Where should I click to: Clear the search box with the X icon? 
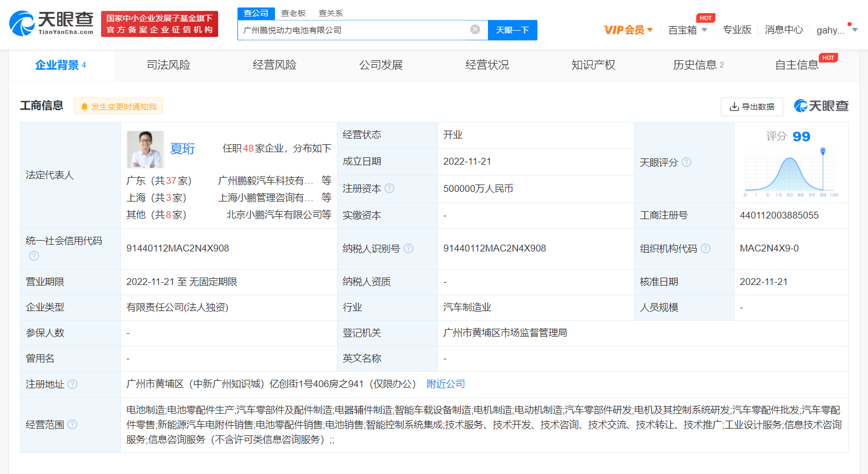tap(475, 30)
